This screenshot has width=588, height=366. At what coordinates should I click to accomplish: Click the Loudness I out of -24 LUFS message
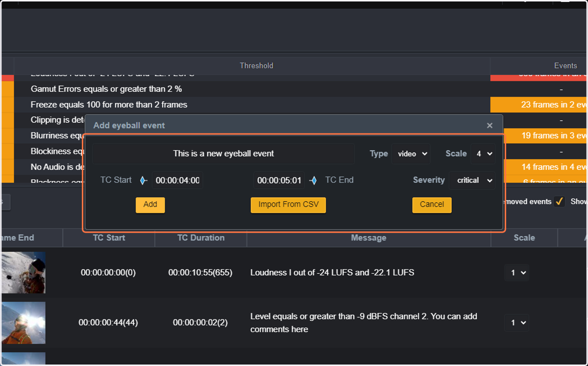[x=332, y=273]
